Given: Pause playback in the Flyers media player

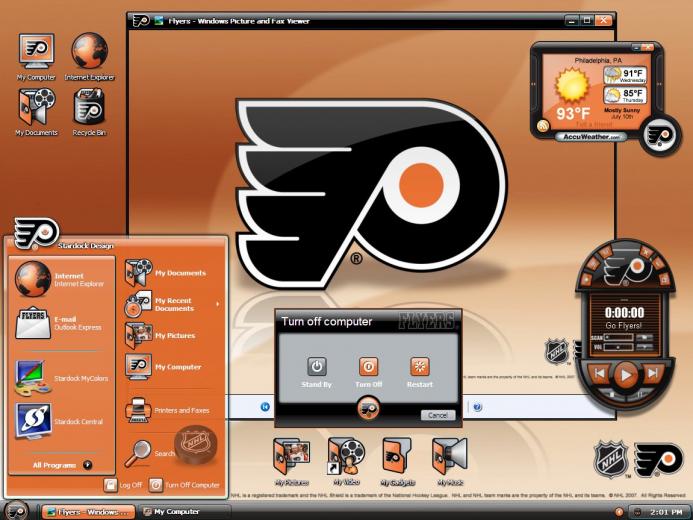Looking at the screenshot, I should click(640, 394).
